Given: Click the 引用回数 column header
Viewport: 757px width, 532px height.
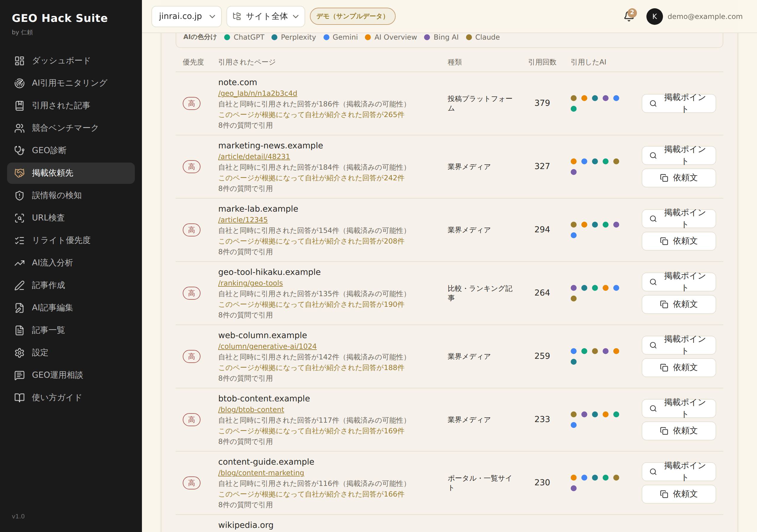Looking at the screenshot, I should point(542,62).
